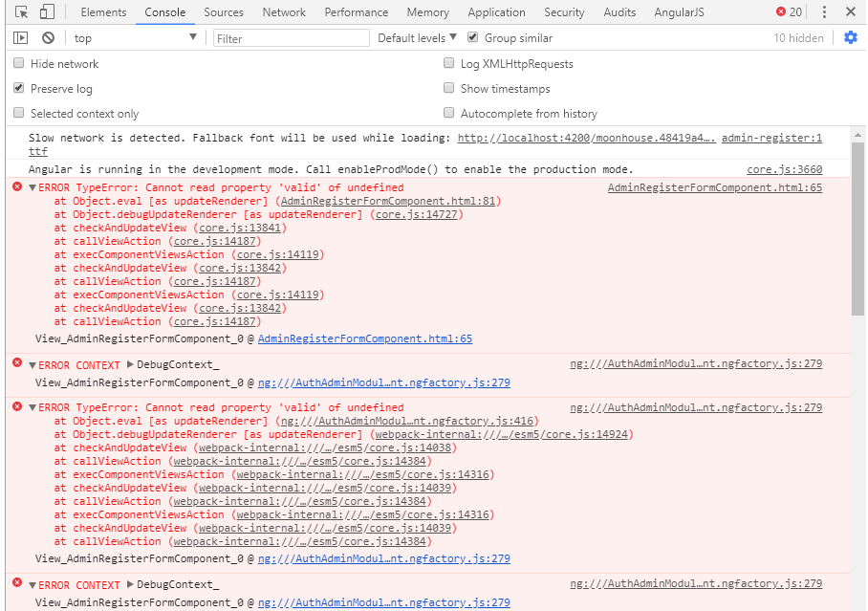
Task: Open the localhost:4200/moonhouse font URL link
Action: (x=586, y=138)
